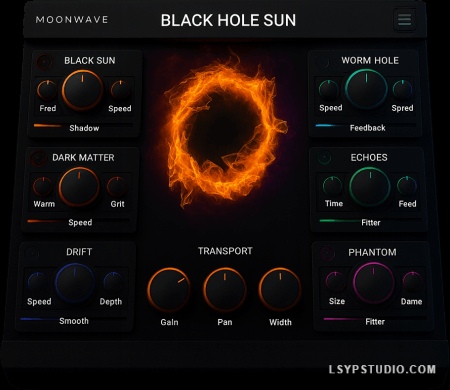This screenshot has width=450, height=390.
Task: Click the DRIFT module title
Action: coord(79,252)
